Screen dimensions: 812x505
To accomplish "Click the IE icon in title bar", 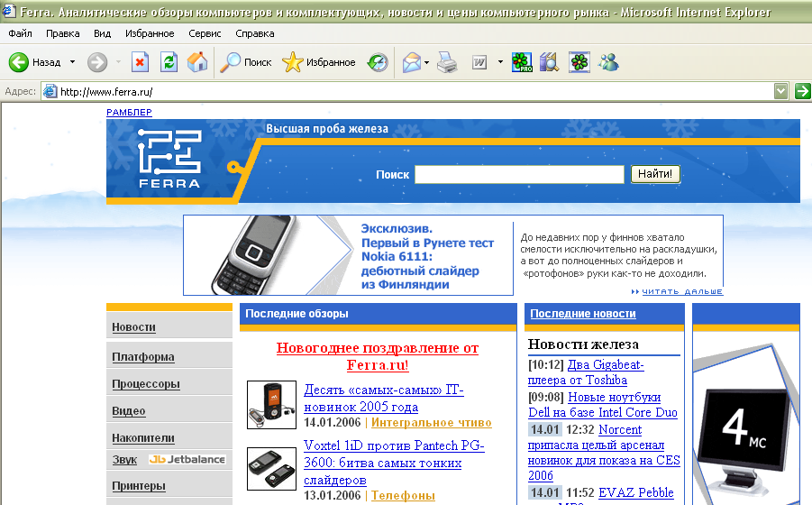I will 9,11.
